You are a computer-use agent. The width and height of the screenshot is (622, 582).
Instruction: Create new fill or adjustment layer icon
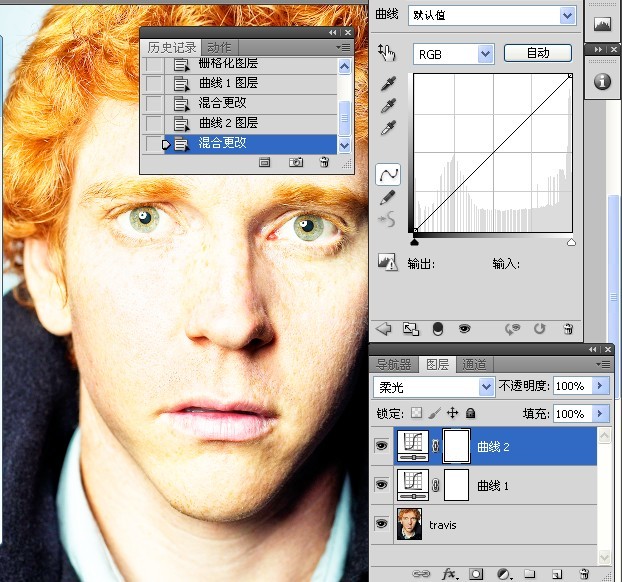[504, 574]
